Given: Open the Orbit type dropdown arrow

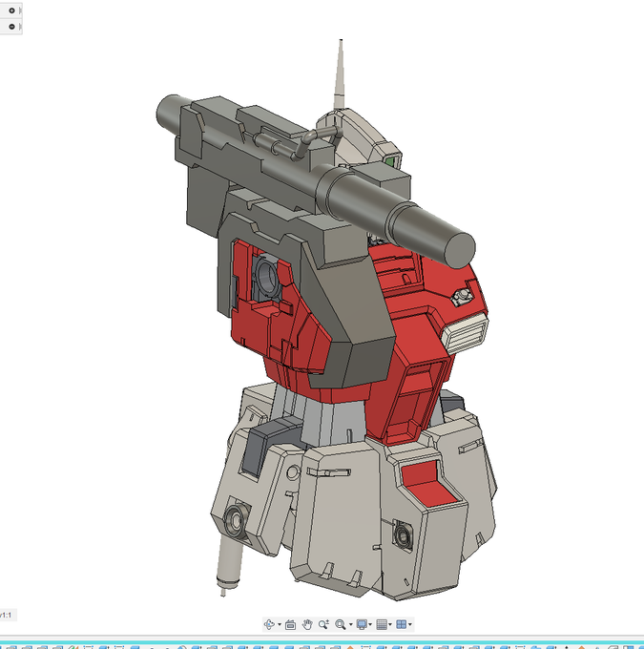Looking at the screenshot, I should (280, 624).
